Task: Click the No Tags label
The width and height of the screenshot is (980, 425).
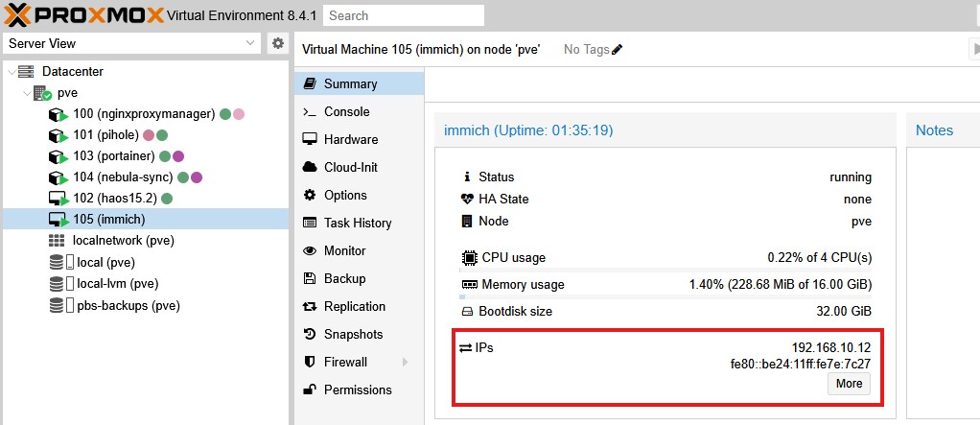Action: [x=586, y=49]
